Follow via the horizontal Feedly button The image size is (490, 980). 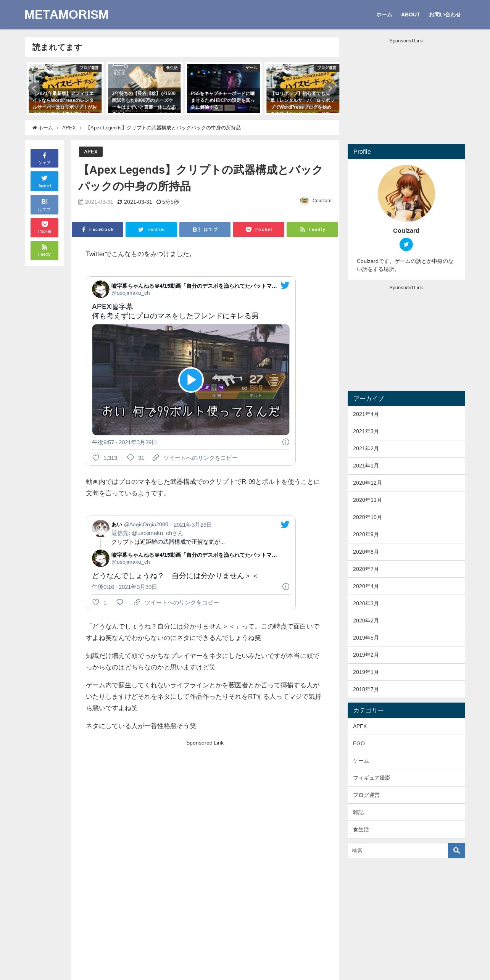(x=312, y=229)
